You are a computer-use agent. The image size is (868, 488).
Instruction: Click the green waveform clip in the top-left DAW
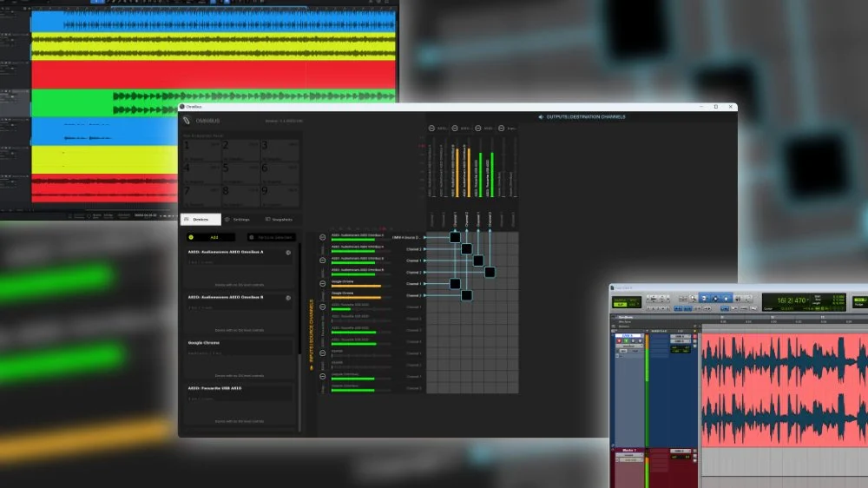point(214,103)
